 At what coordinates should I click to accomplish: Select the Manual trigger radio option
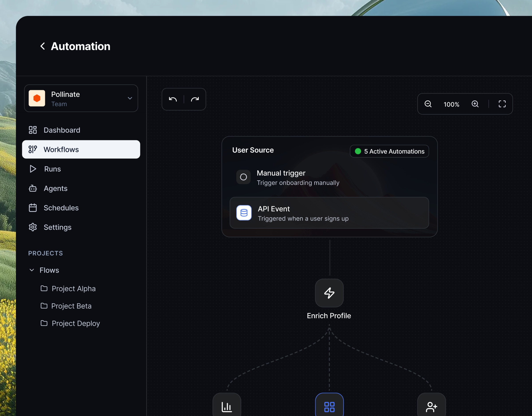[243, 177]
